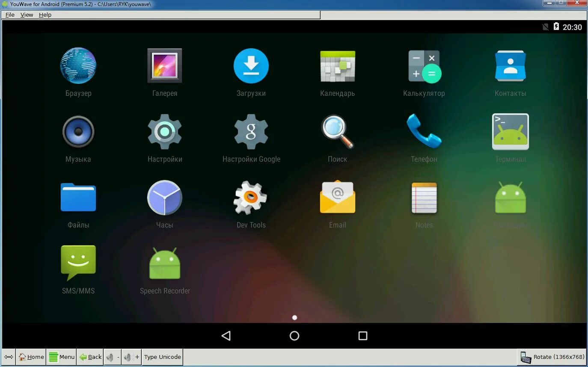Screen dimensions: 588x367
Task: Launch the Музыка speaker app
Action: pyautogui.click(x=78, y=131)
